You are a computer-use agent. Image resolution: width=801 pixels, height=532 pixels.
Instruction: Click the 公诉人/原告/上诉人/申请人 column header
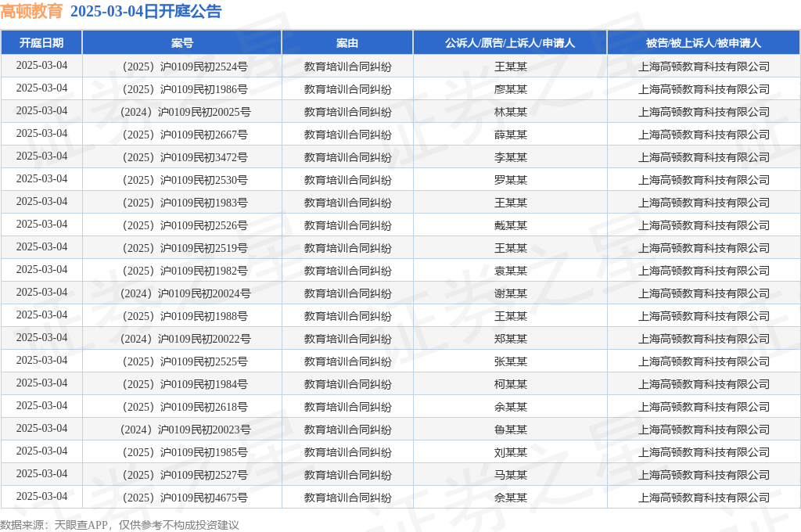[x=510, y=43]
